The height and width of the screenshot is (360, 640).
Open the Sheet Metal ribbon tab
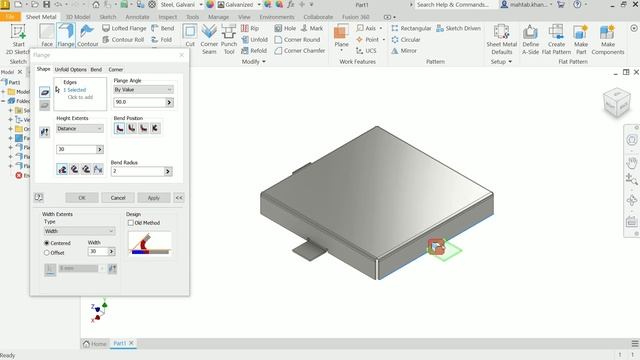pyautogui.click(x=41, y=17)
